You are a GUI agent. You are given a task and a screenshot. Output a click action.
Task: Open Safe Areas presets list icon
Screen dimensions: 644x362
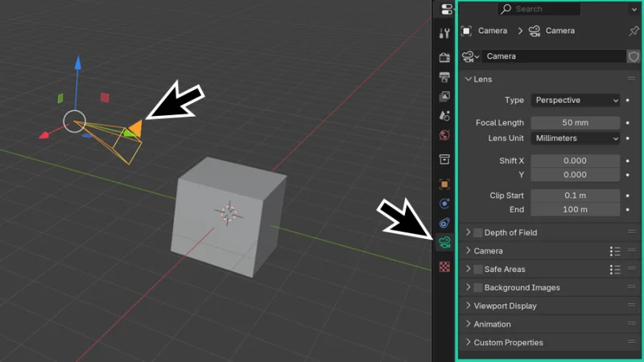[x=615, y=269]
